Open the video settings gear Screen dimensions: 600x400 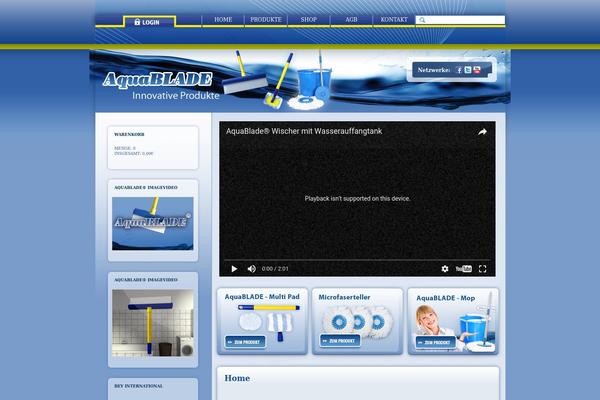[445, 269]
